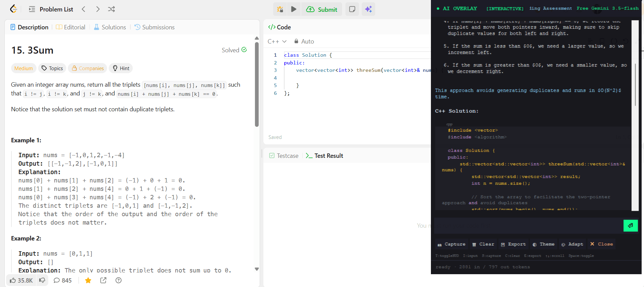The image size is (644, 287).
Task: Click Adapt in the AI overlay
Action: point(572,244)
